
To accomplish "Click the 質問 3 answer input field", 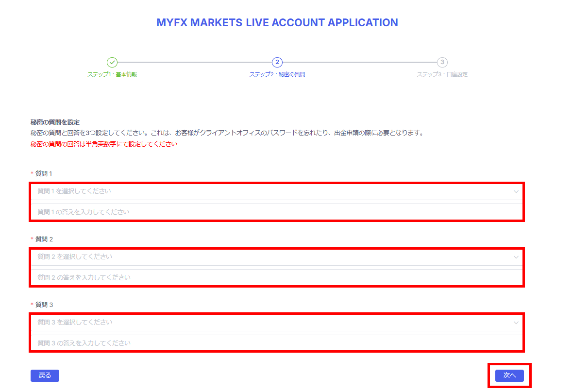I will pyautogui.click(x=276, y=343).
